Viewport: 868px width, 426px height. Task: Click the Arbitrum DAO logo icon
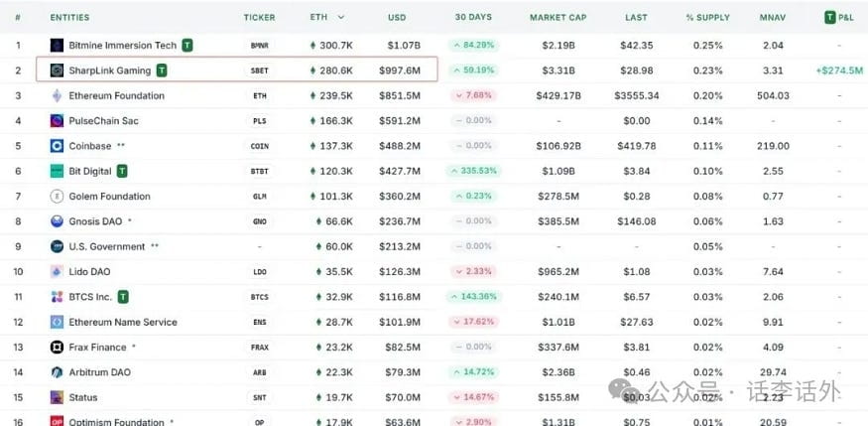coord(57,372)
